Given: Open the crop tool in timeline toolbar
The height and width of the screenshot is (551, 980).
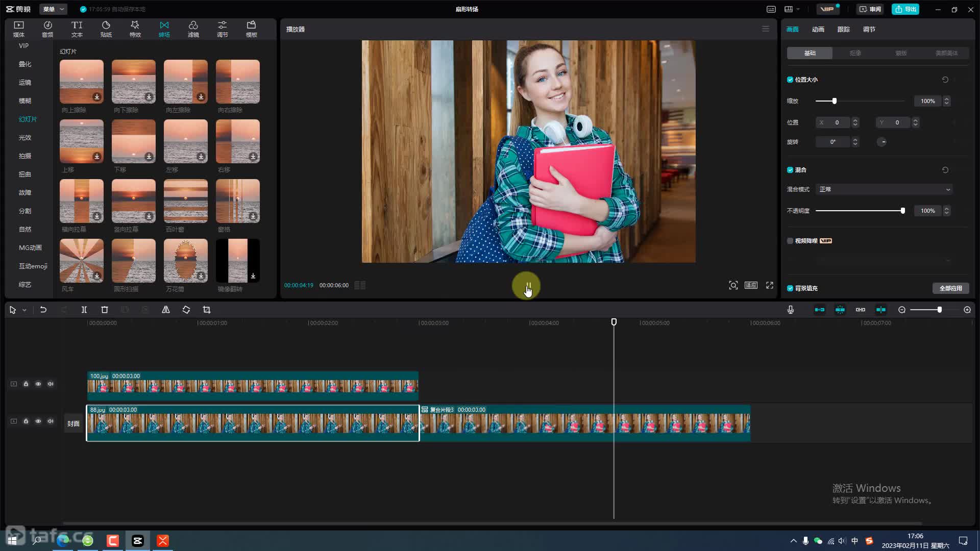Looking at the screenshot, I should [x=207, y=310].
